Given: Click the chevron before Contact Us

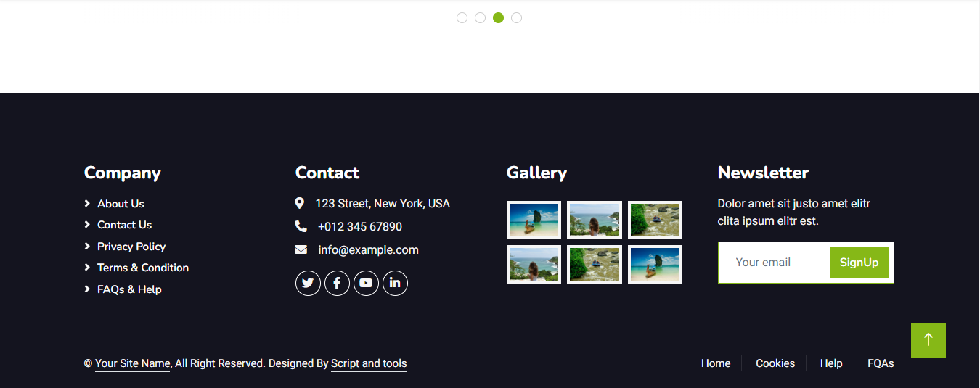Looking at the screenshot, I should click(x=87, y=225).
